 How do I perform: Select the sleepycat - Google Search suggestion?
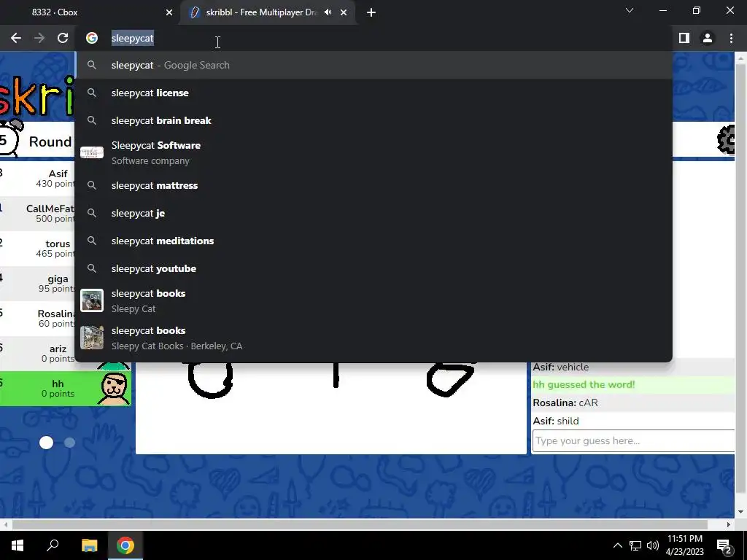[x=373, y=65]
